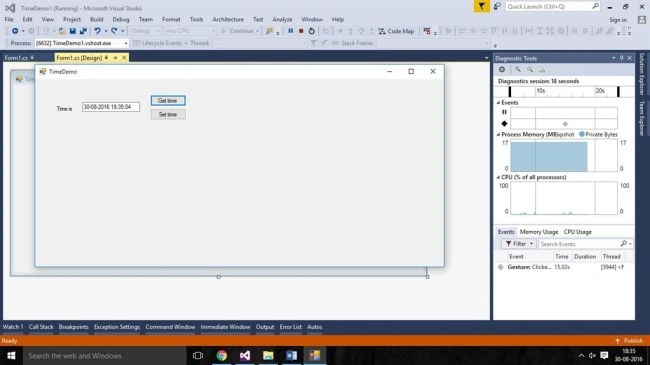Image resolution: width=650 pixels, height=365 pixels.
Task: Open the Diagnostic Tools window options dropdown
Action: tap(614, 58)
